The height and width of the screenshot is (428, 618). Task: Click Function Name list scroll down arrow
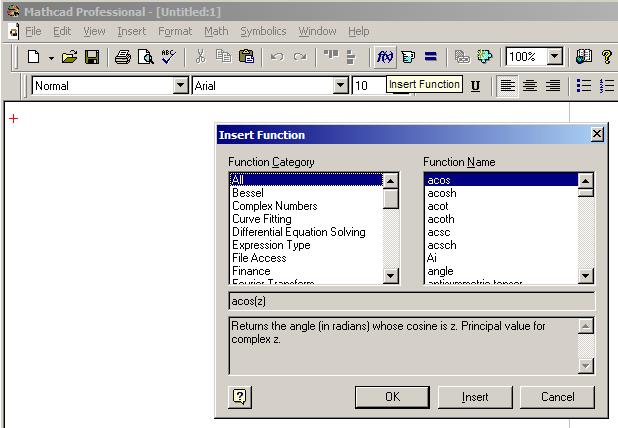[586, 276]
